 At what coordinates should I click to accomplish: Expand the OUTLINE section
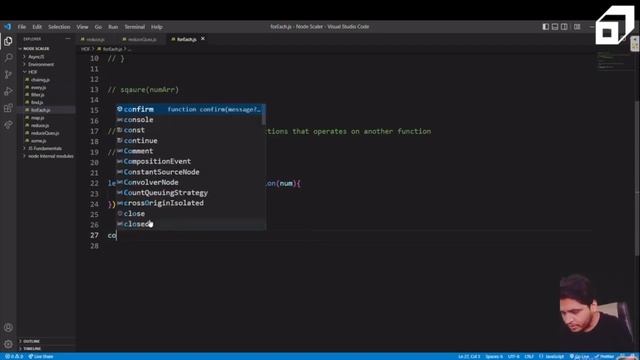point(31,341)
